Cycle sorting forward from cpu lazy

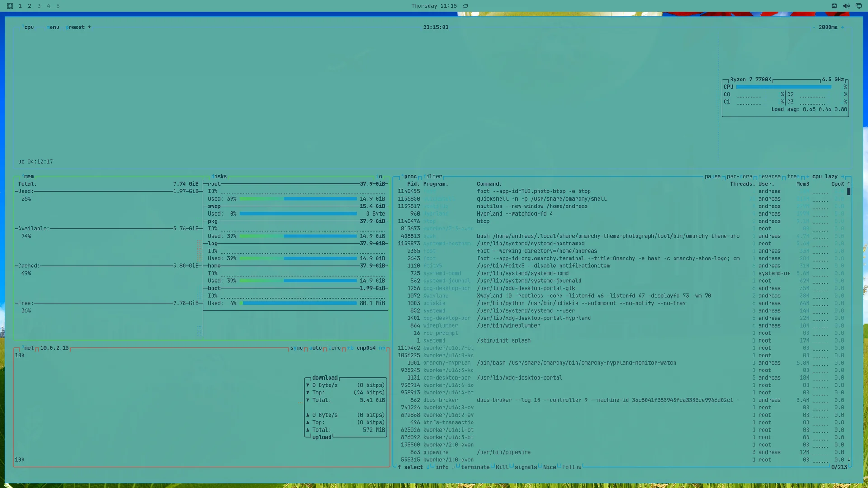pos(842,177)
